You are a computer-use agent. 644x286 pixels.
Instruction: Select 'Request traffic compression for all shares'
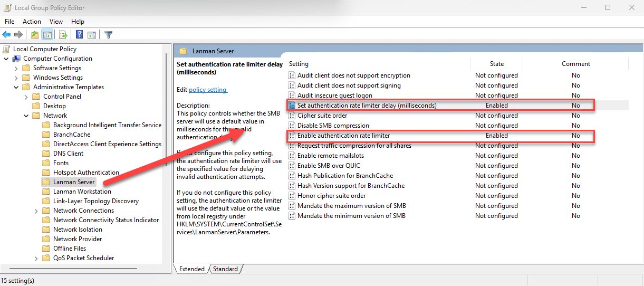354,146
